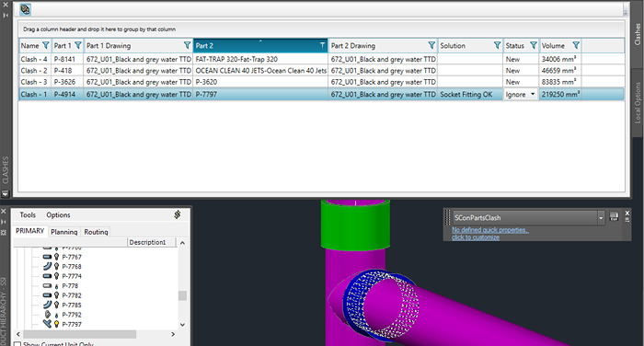Open the Part 1 Drawing column filter

click(x=187, y=46)
